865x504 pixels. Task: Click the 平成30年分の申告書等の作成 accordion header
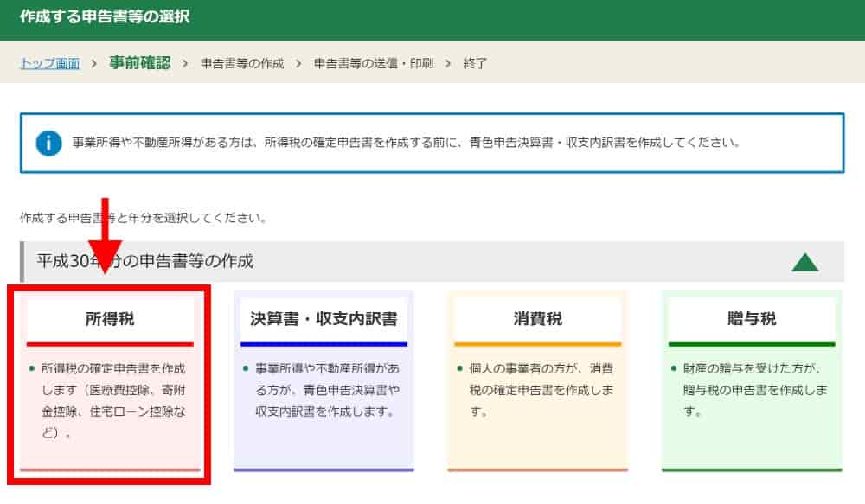(x=145, y=261)
